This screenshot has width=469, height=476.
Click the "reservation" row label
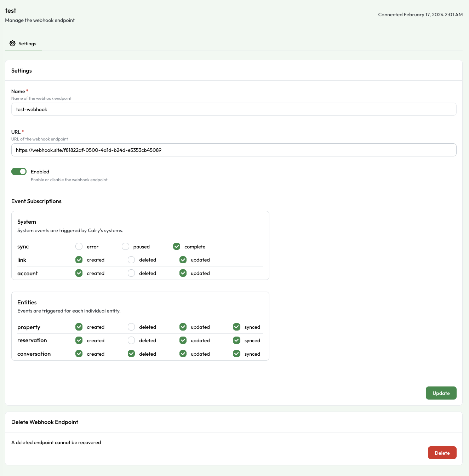(32, 340)
